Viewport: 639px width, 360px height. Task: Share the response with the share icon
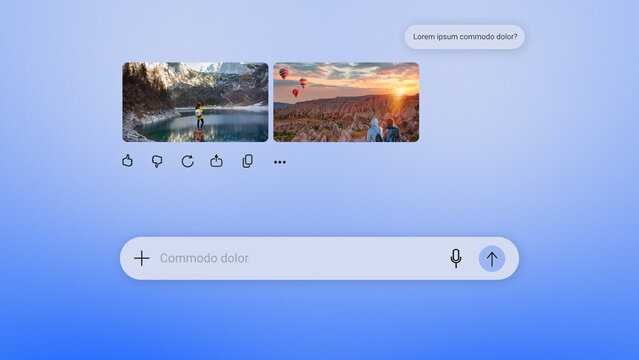216,161
